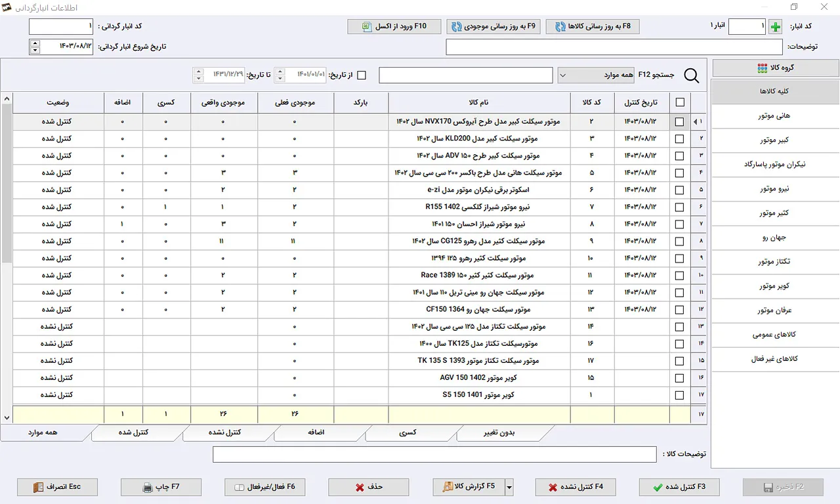
Task: Click حذف delete button
Action: click(369, 487)
